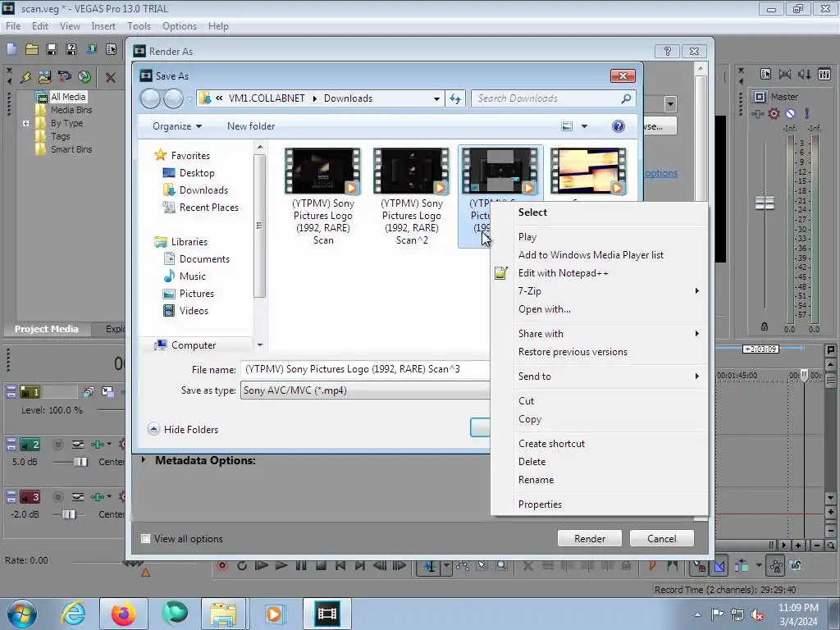Open Properties from the context menu
The height and width of the screenshot is (630, 840).
tap(600, 504)
